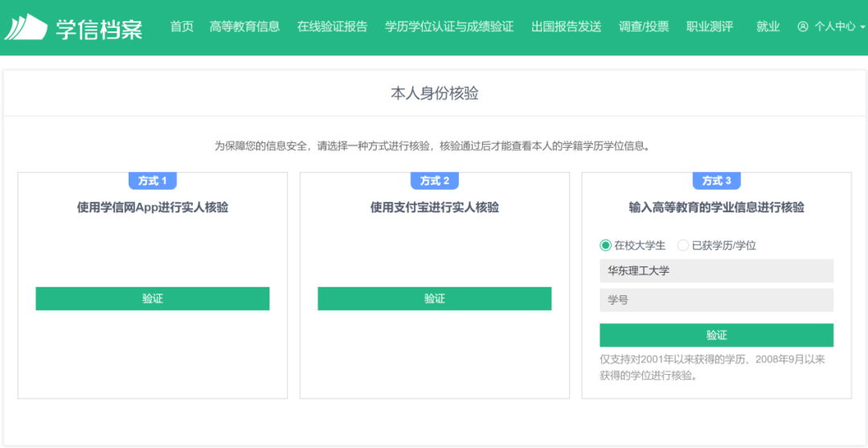
Task: Open 调查/投票 navigation item
Action: pyautogui.click(x=643, y=27)
